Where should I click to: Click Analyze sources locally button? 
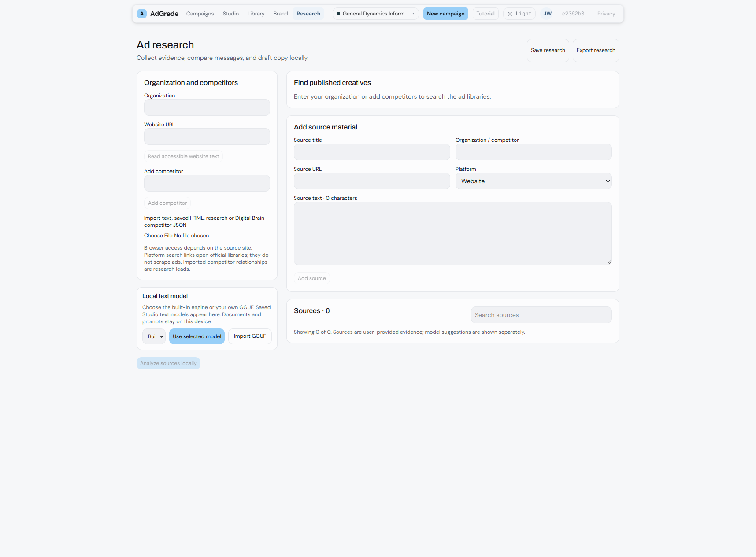pyautogui.click(x=168, y=363)
